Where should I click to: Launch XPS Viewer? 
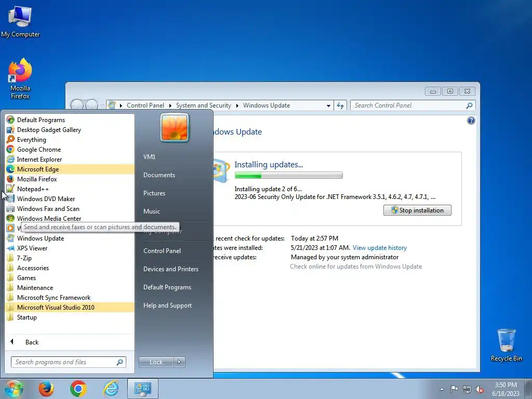tap(70, 248)
